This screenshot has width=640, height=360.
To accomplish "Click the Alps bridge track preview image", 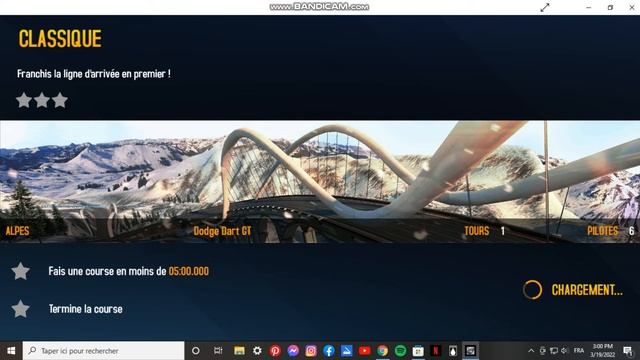I will coord(320,182).
